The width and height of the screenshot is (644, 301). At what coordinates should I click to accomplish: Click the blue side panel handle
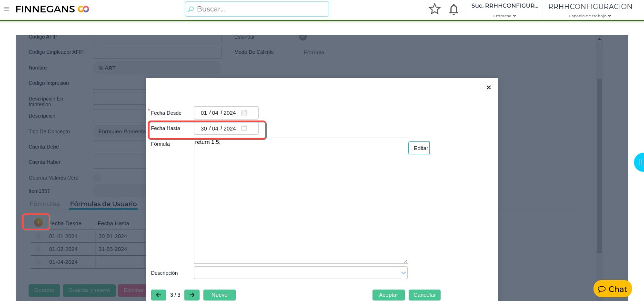coord(639,162)
